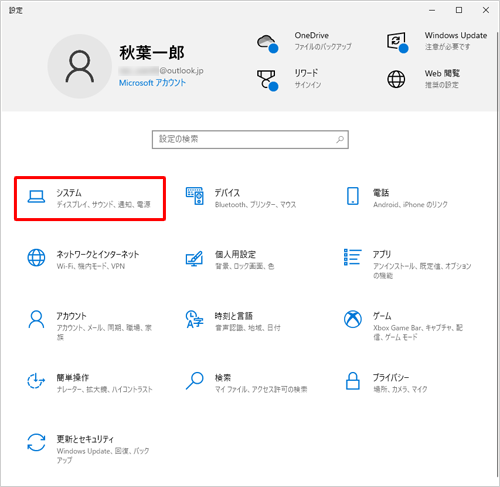Open the ゲーム settings title
This screenshot has width=500, height=487.
click(x=382, y=316)
